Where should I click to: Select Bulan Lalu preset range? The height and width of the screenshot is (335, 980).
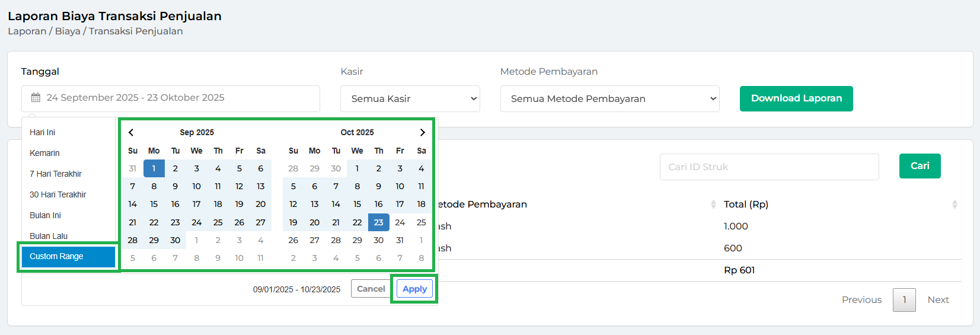point(49,236)
